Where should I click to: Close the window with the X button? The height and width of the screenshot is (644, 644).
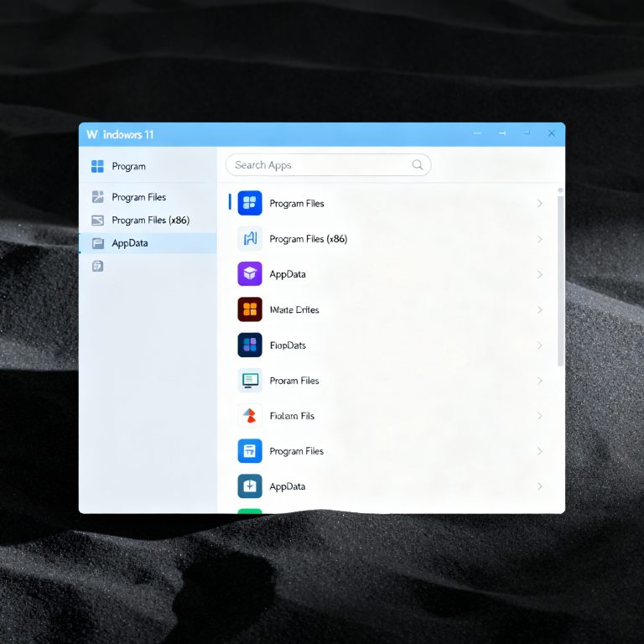(551, 133)
